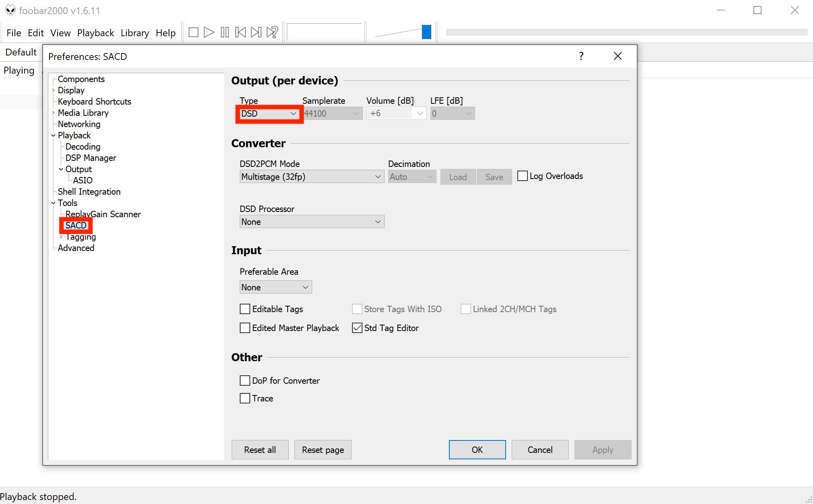Select ReplayGain Scanner under Tools
The image size is (813, 504).
103,214
